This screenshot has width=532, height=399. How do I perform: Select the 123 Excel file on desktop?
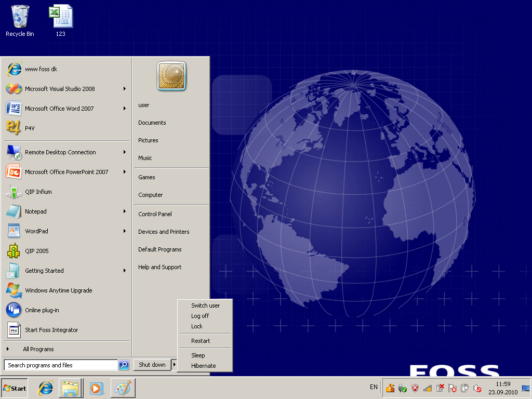(61, 20)
